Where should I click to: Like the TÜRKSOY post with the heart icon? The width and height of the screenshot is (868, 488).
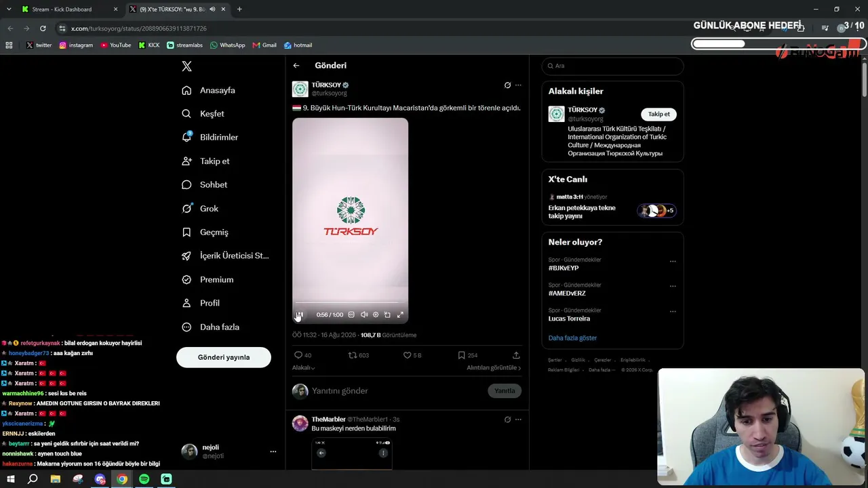tap(408, 355)
